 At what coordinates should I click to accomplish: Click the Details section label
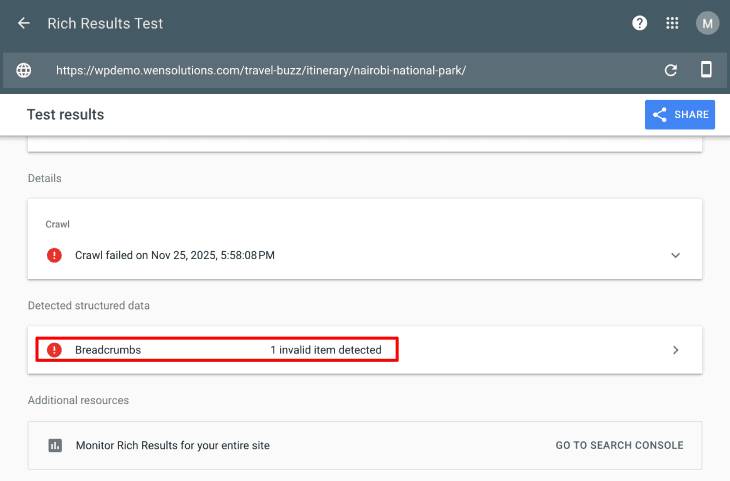[45, 178]
